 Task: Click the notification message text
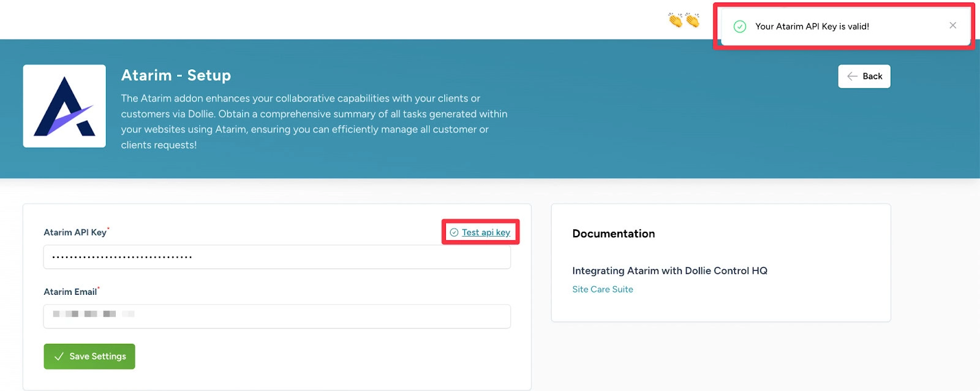[x=812, y=26]
